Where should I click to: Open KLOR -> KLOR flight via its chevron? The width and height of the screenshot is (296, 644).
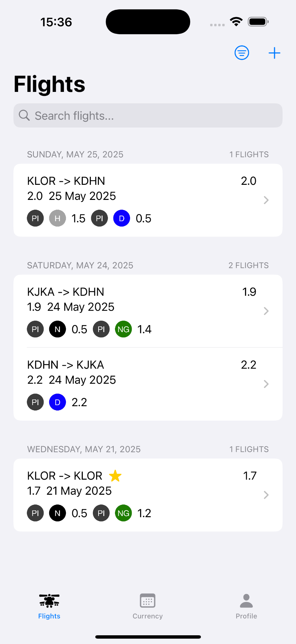click(266, 495)
